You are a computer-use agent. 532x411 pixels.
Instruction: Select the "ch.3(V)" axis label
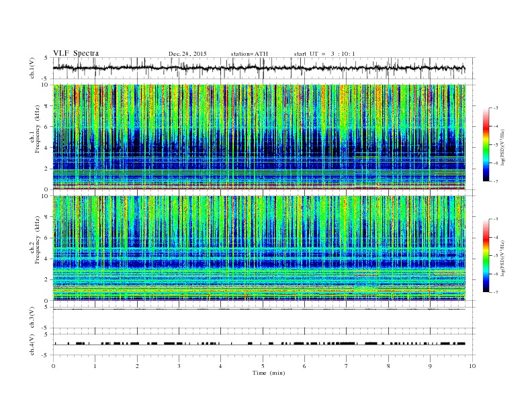pos(32,317)
